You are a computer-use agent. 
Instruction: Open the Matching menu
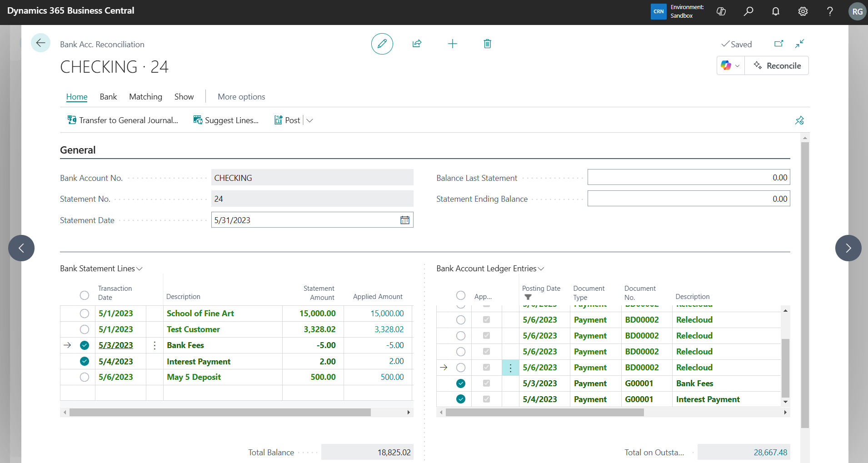click(x=145, y=97)
